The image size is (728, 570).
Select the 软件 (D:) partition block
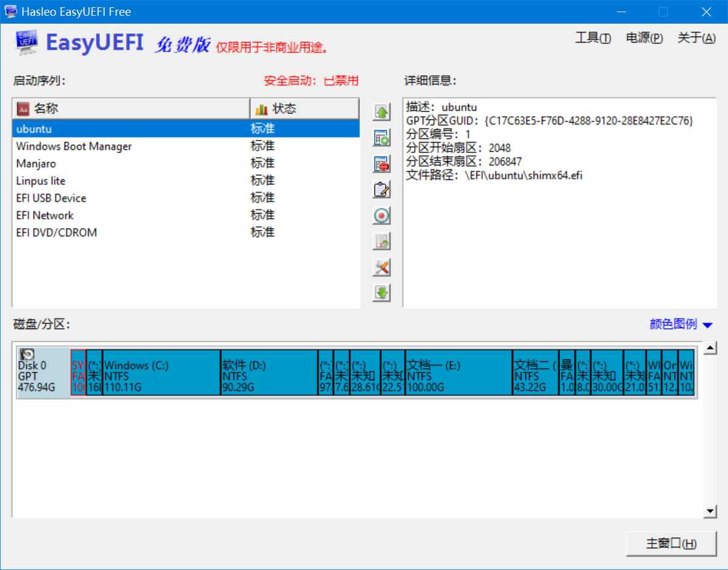pos(269,372)
